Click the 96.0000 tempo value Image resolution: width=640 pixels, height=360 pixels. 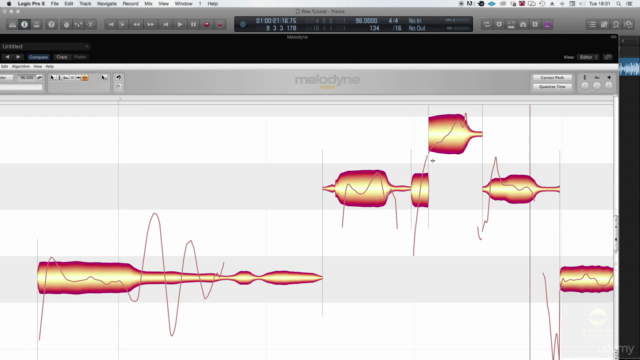366,21
